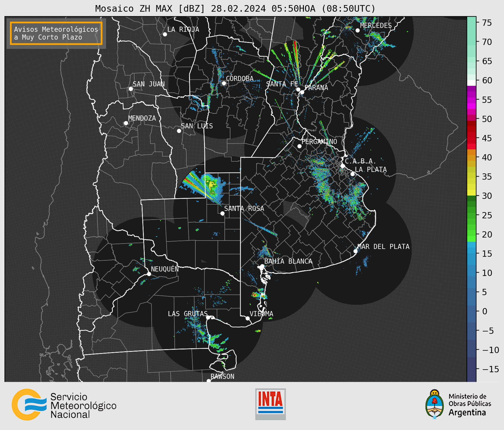Click the Argentina coat of arms emblem
Screen dimensions: 504x430
(x=435, y=404)
